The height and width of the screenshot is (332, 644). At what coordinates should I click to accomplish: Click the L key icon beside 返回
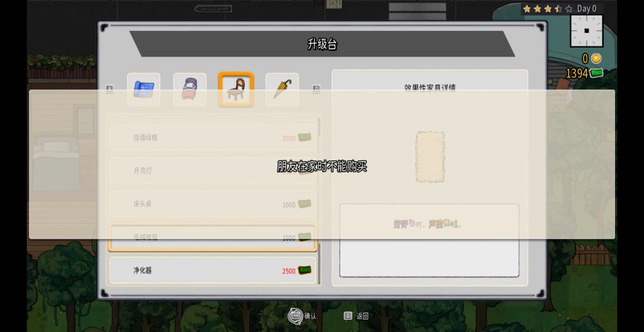[348, 316]
